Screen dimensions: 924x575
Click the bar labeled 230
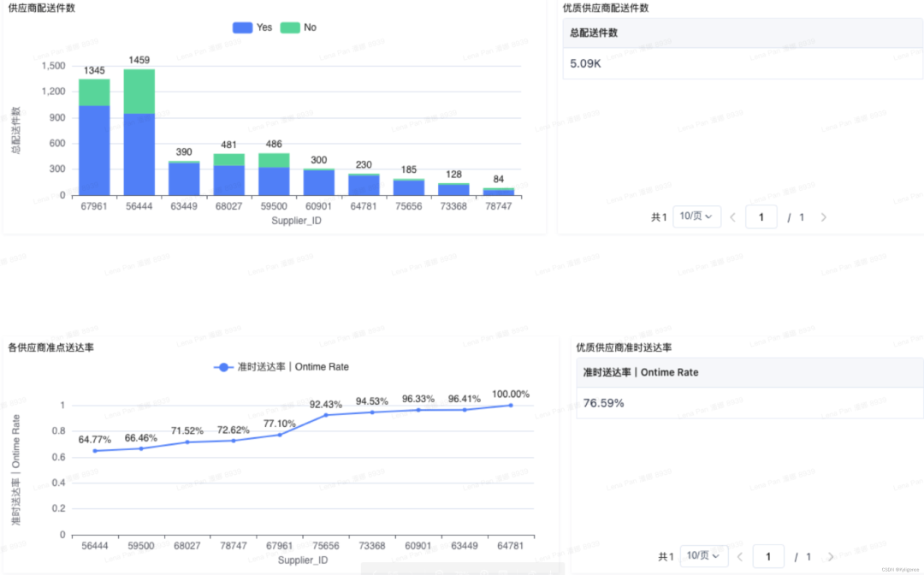point(364,185)
